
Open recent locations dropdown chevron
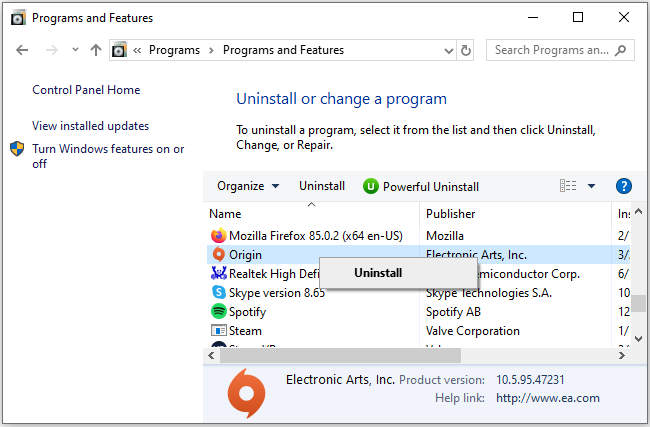(75, 50)
